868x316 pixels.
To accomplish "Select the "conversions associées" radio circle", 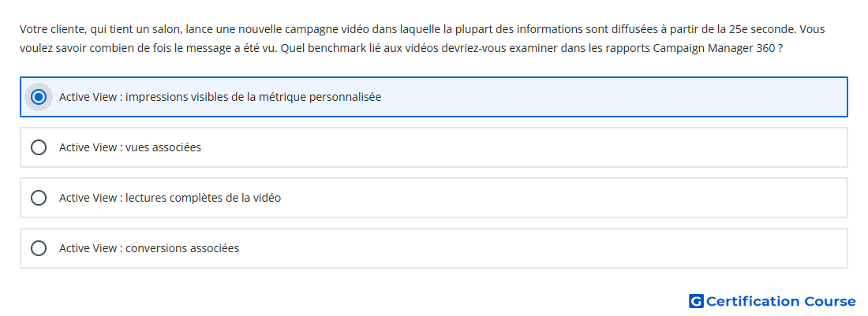I will pyautogui.click(x=39, y=248).
